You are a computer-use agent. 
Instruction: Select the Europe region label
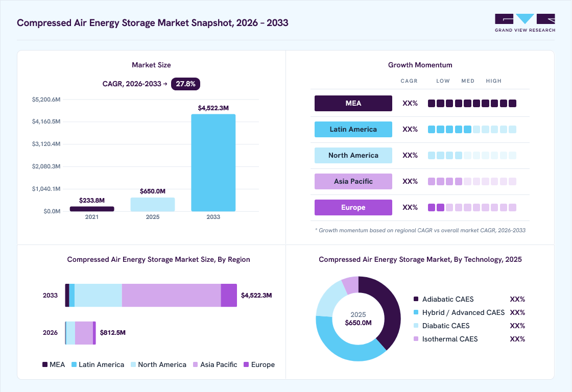(353, 207)
